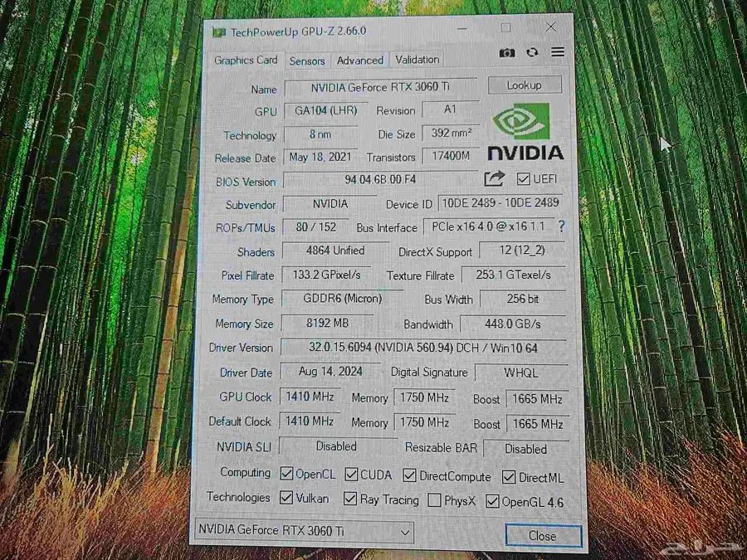Screen dimensions: 747x560
Task: Toggle the DirectCompute checkbox
Action: pyautogui.click(x=409, y=475)
